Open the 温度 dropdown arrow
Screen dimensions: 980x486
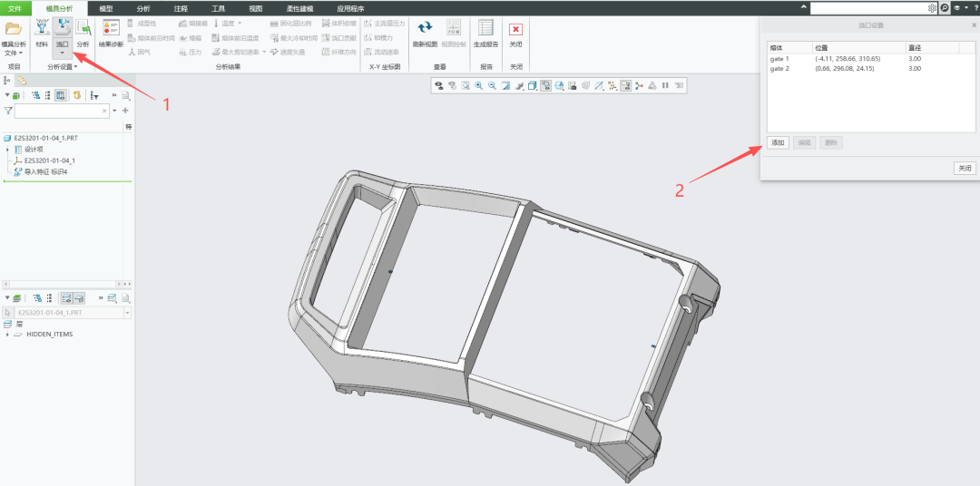click(240, 23)
